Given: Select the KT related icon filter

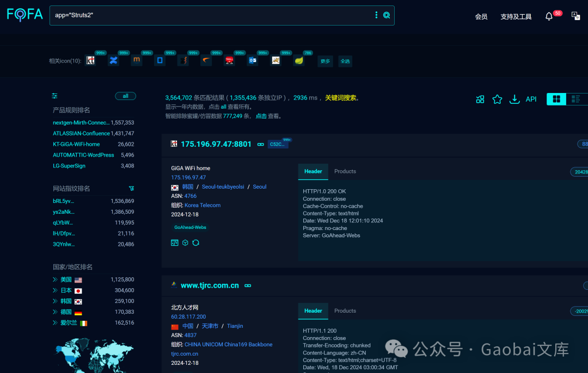Looking at the screenshot, I should pos(90,60).
